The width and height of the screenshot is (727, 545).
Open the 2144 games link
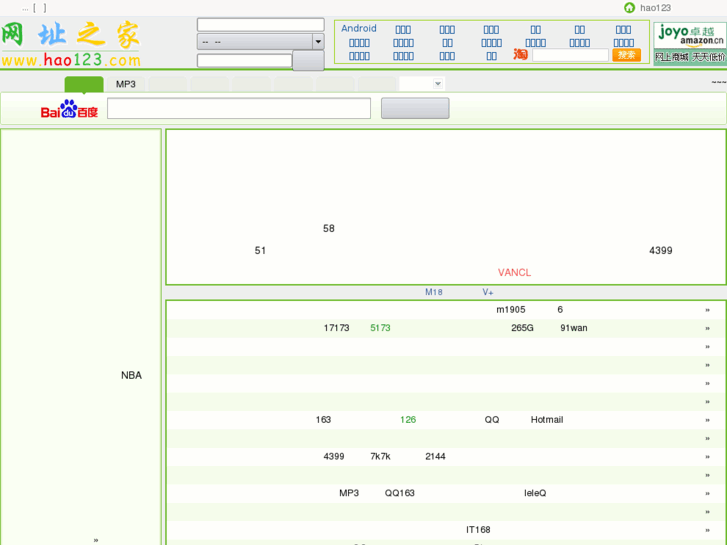435,456
